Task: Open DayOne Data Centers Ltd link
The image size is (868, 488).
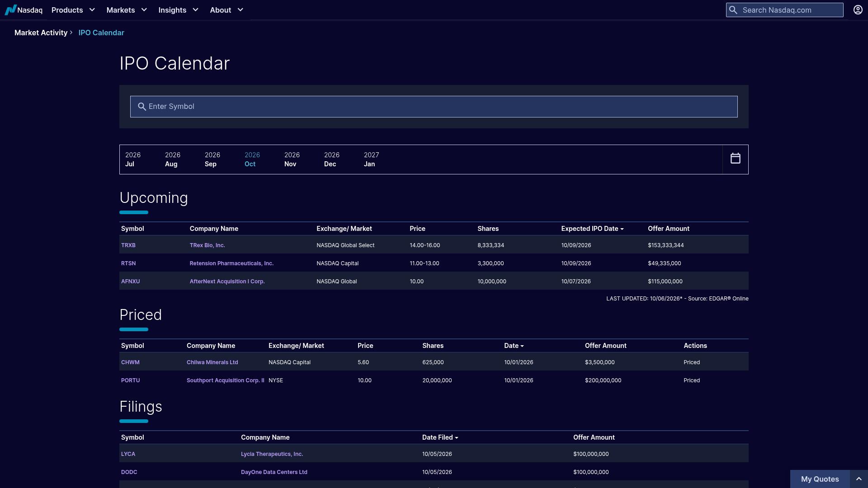Action: pyautogui.click(x=274, y=472)
